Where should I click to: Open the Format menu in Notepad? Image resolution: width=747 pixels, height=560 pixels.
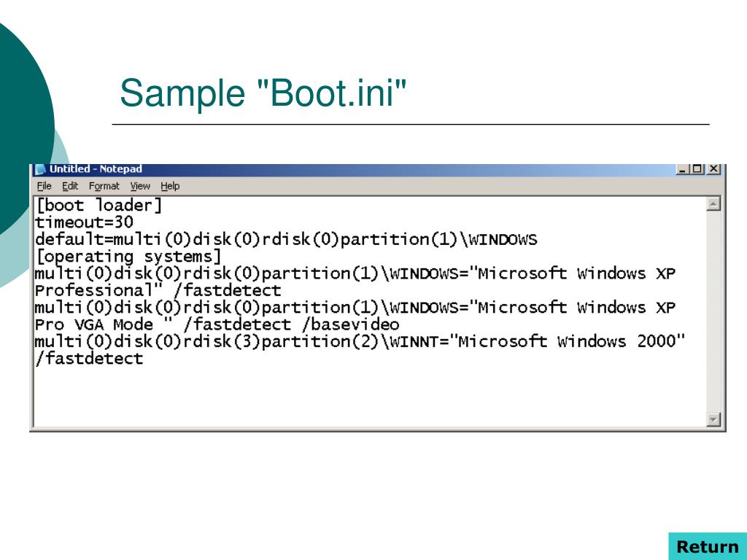tap(104, 186)
